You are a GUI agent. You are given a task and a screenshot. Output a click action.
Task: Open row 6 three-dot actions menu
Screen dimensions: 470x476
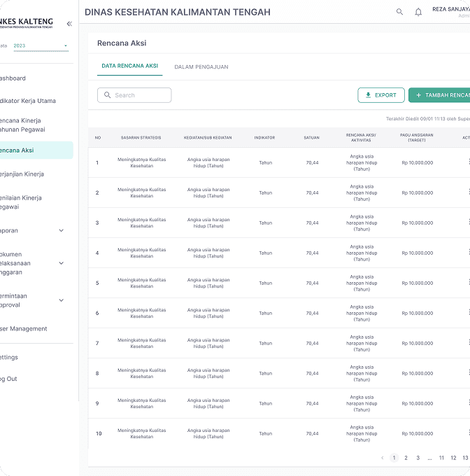[x=469, y=312]
